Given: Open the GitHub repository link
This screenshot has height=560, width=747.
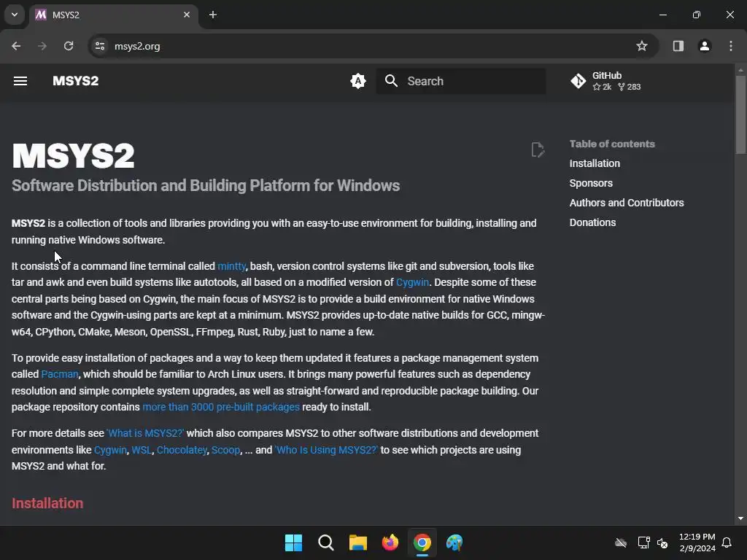Looking at the screenshot, I should click(x=606, y=81).
